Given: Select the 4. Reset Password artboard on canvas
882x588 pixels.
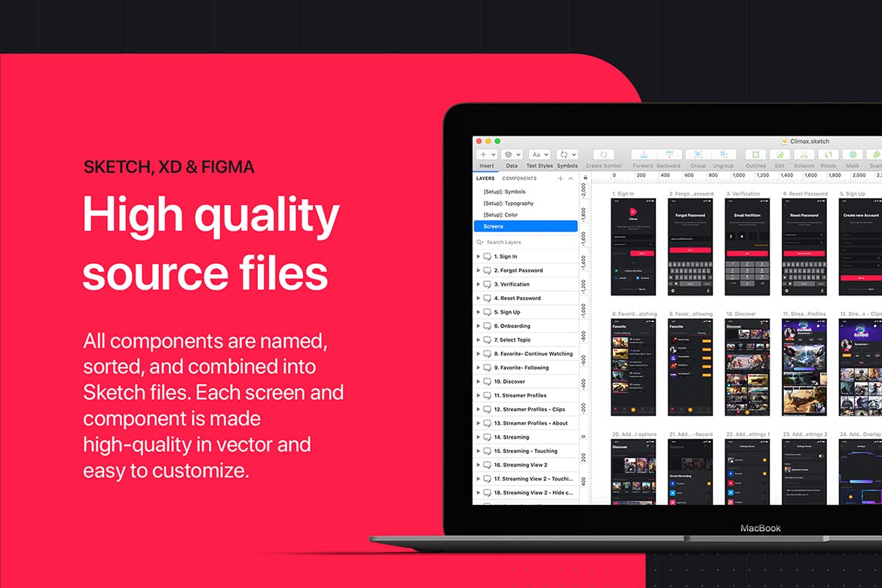Looking at the screenshot, I should click(x=804, y=247).
